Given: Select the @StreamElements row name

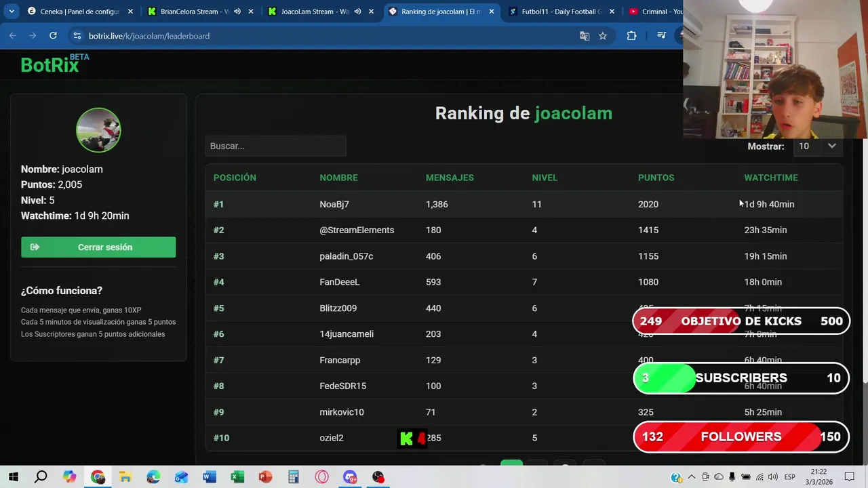Looking at the screenshot, I should (357, 230).
